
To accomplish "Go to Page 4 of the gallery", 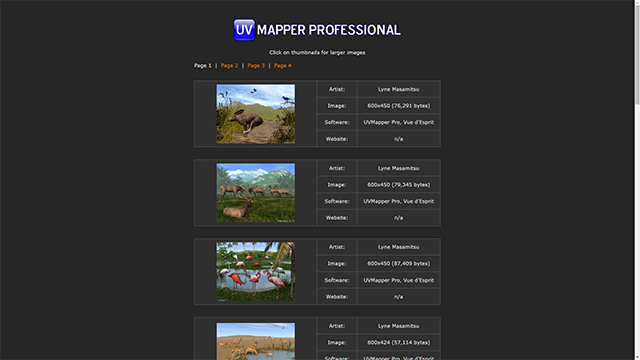I will pos(283,65).
